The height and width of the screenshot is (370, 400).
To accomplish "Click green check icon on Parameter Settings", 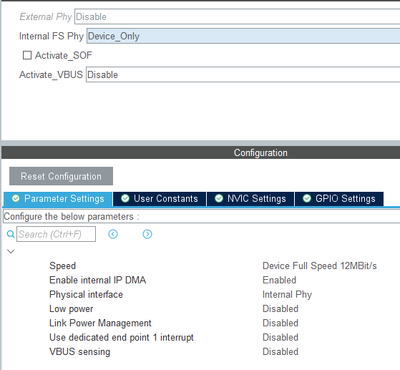I will (16, 199).
